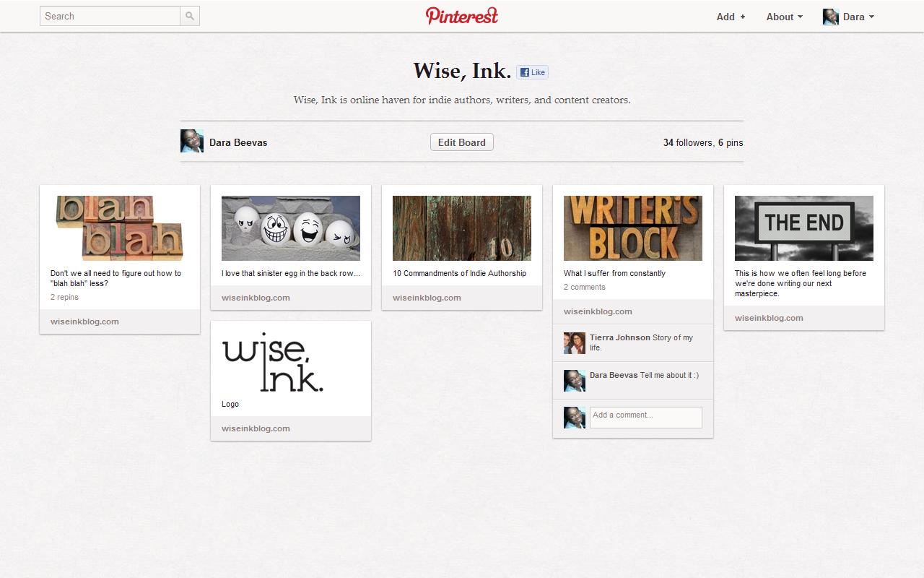Click the '10 Commandments of Indie Authorship' caption
This screenshot has height=578, width=924.
coord(459,273)
